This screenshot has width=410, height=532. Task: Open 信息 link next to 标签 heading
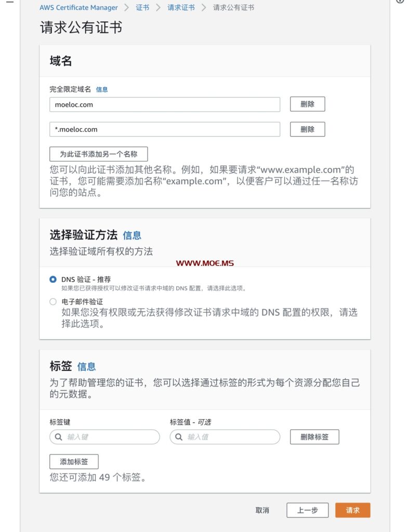(86, 367)
